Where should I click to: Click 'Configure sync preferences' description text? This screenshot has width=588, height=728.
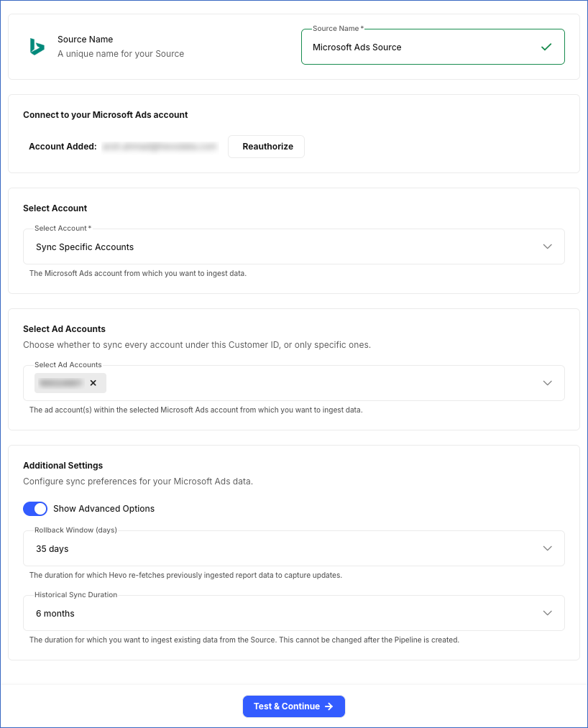138,482
